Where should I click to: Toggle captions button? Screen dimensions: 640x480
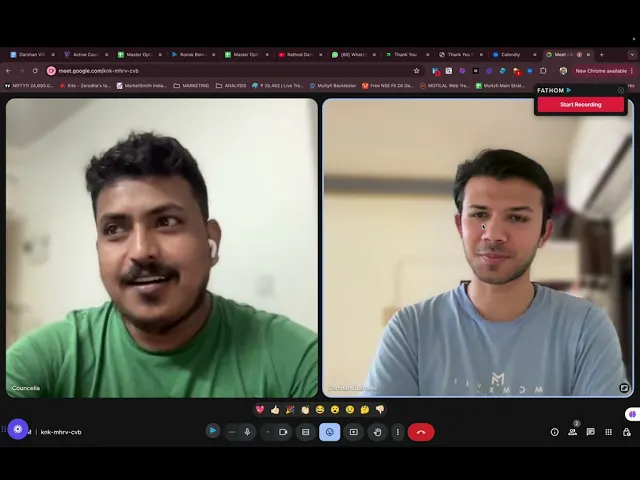point(305,432)
